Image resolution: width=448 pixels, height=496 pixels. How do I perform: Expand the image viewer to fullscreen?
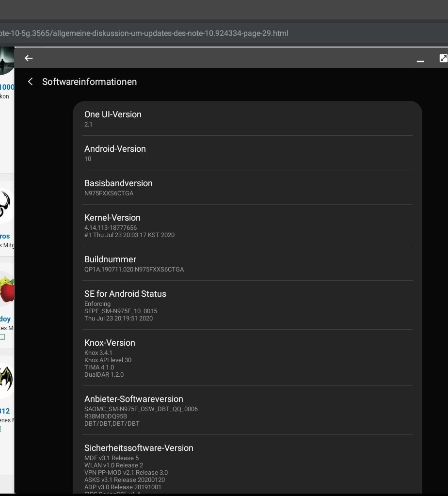click(x=443, y=58)
